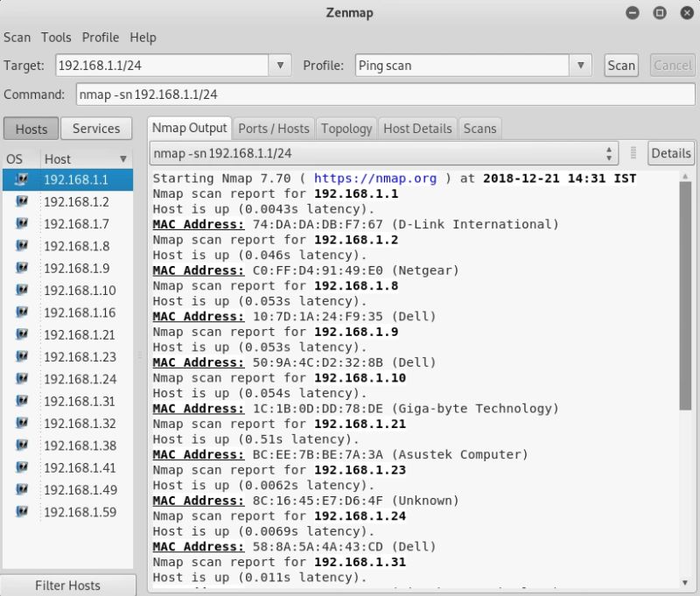Image resolution: width=700 pixels, height=596 pixels.
Task: Click the OS icon beside 192.168.1.10
Action: click(x=21, y=291)
